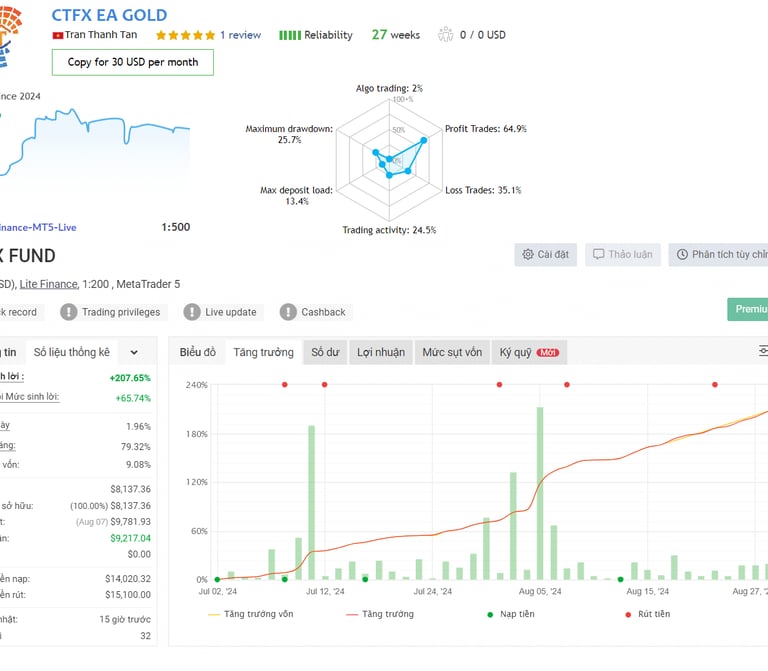Viewport: 768px width, 671px height.
Task: Click the chat bubble icon in Thảo luận
Action: tap(599, 255)
